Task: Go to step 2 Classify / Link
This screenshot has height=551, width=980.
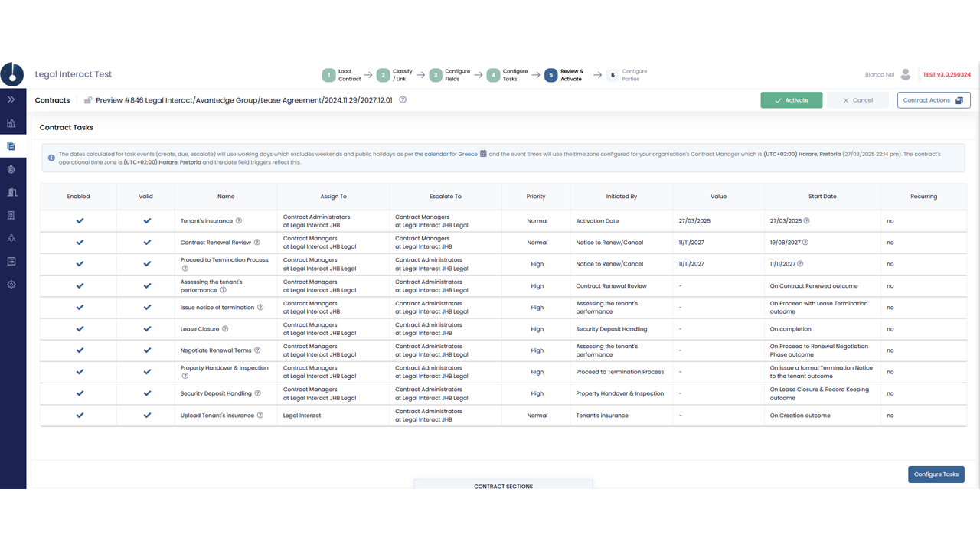Action: [395, 75]
